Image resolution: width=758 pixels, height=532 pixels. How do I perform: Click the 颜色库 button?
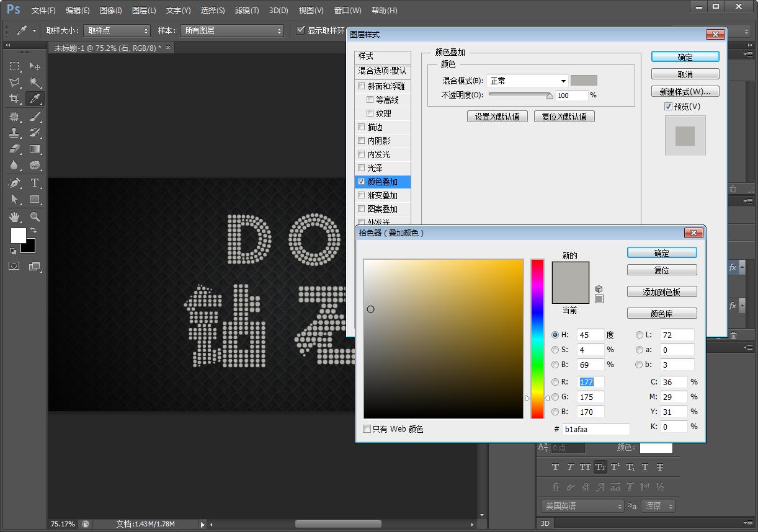click(661, 313)
